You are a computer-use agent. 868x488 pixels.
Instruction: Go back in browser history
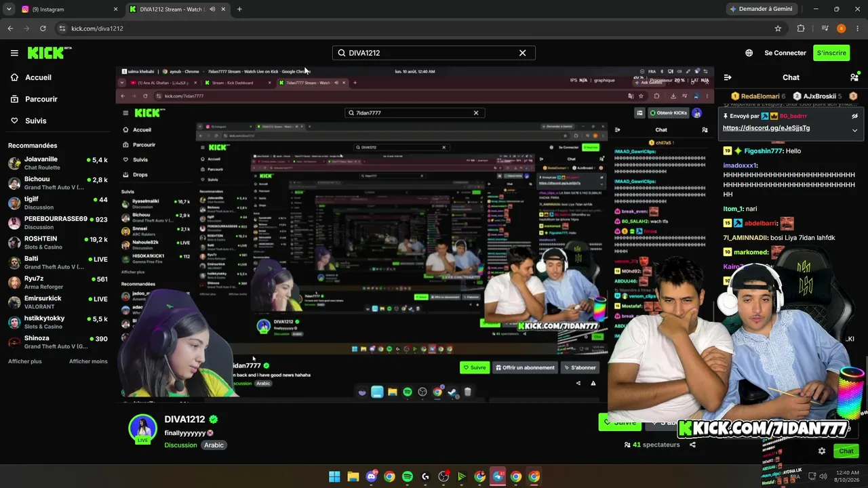[x=10, y=28]
